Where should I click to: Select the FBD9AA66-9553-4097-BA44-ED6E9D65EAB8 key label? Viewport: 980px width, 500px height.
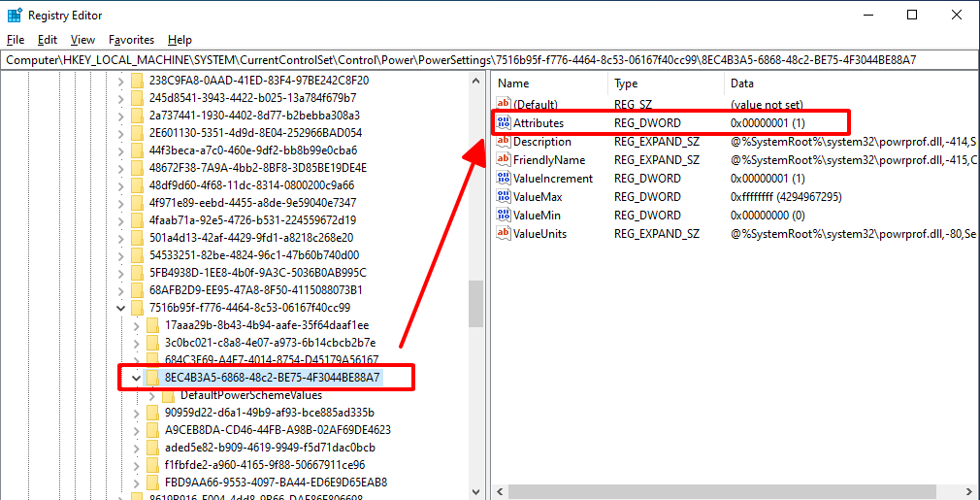click(x=277, y=483)
